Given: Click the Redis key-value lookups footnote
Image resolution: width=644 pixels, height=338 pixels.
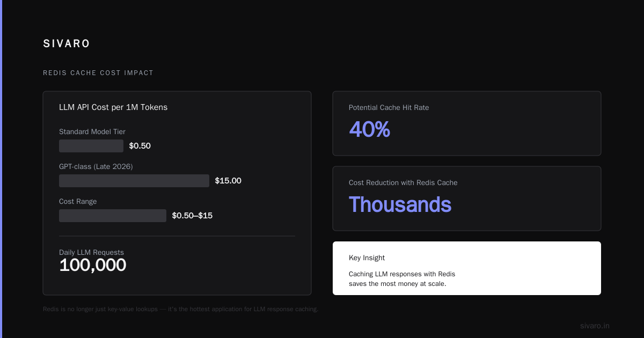Looking at the screenshot, I should coord(180,309).
